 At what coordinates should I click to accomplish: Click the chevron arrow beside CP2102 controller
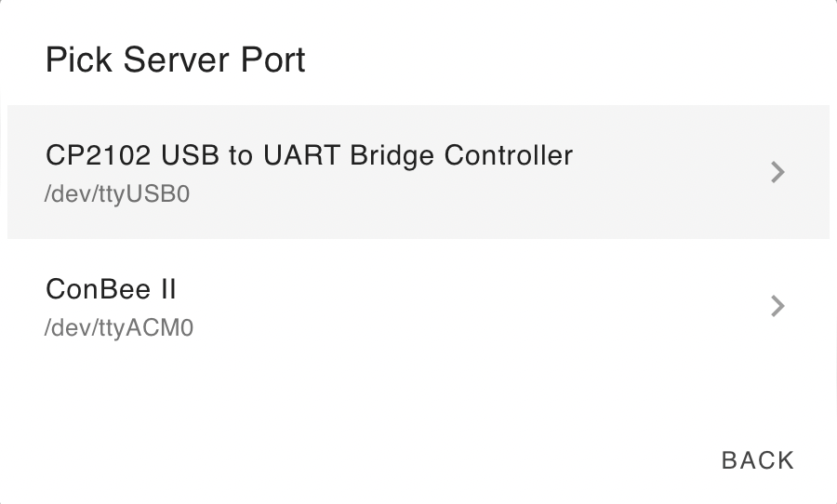pos(777,172)
